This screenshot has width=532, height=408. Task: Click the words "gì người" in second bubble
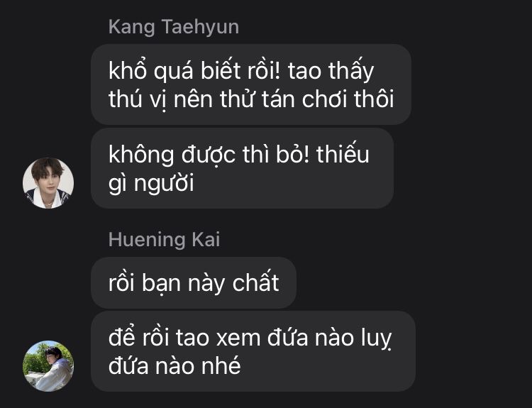click(151, 184)
